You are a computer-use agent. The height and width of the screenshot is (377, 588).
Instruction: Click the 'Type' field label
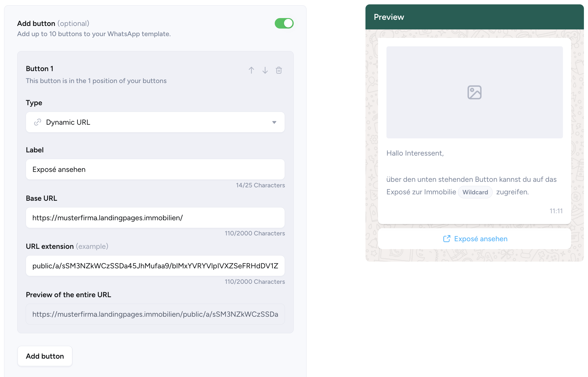[x=34, y=103]
